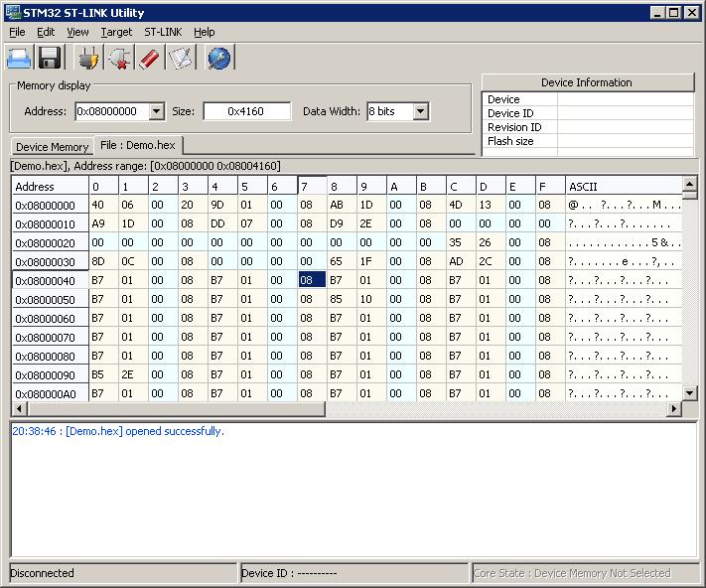Viewport: 706px width, 588px height.
Task: Click the Flash size row label
Action: tap(510, 141)
